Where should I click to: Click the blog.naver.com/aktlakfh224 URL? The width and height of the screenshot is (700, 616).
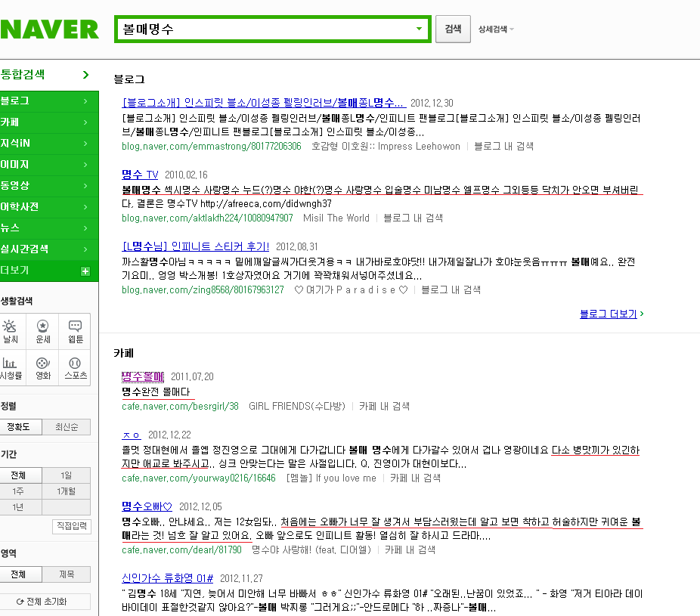(208, 218)
